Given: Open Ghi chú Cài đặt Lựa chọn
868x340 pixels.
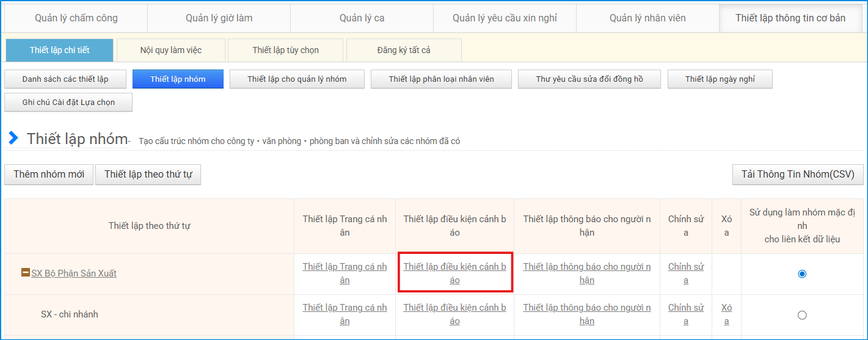Looking at the screenshot, I should (x=68, y=103).
